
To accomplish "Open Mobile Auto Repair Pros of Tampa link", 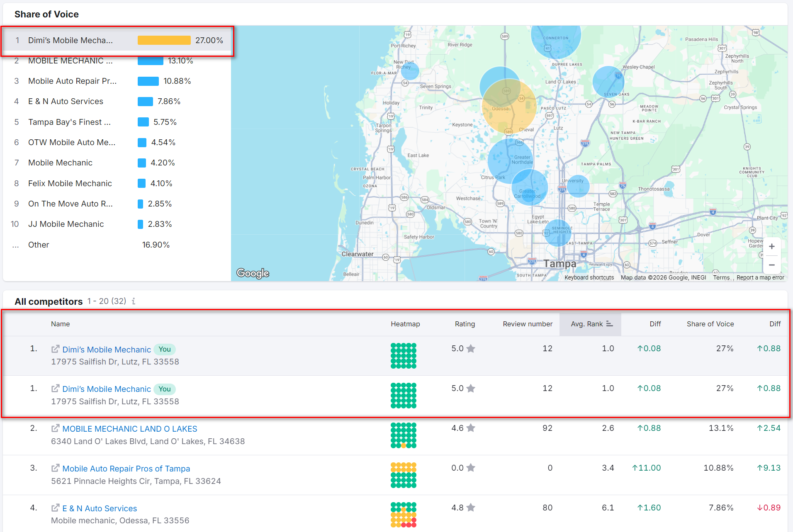I will 126,469.
